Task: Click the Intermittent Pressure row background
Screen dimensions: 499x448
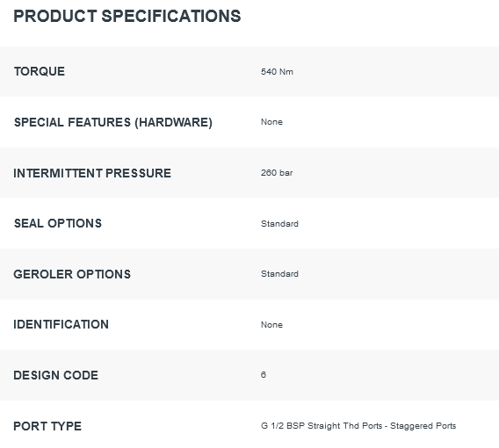Action: click(x=249, y=173)
